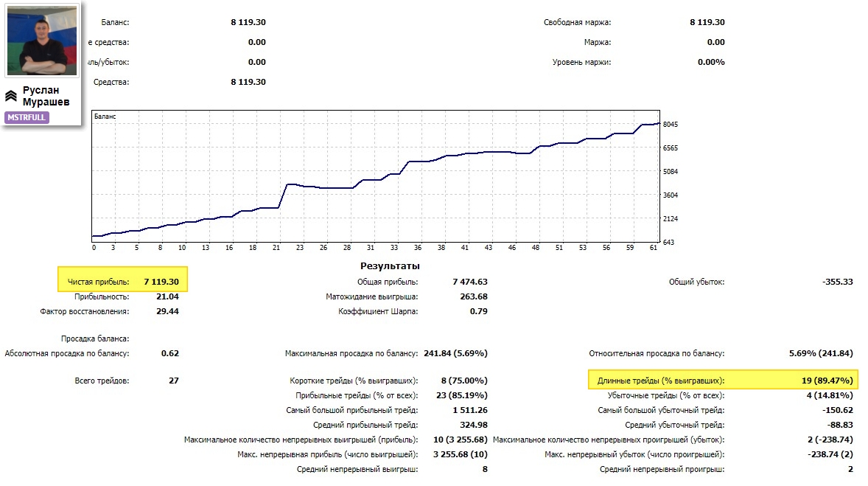Viewport: 868px width, 486px height.
Task: Click the Свободная маржа value 8 119.30
Action: click(707, 22)
